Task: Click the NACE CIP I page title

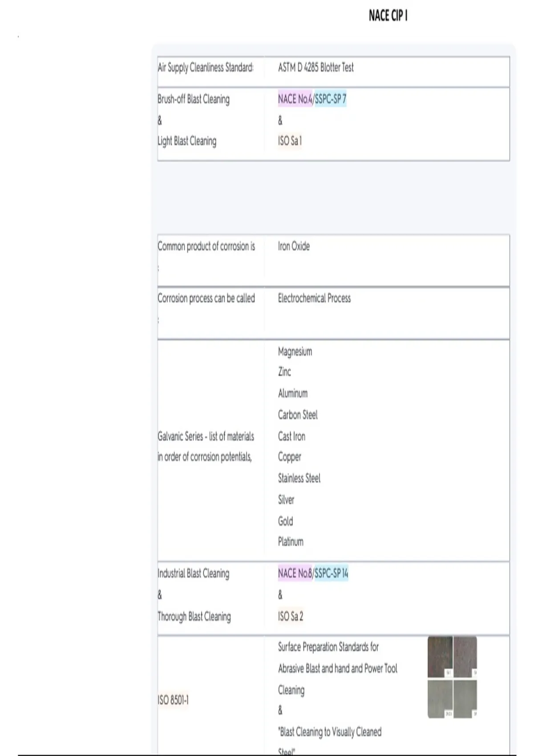Action: (x=388, y=16)
